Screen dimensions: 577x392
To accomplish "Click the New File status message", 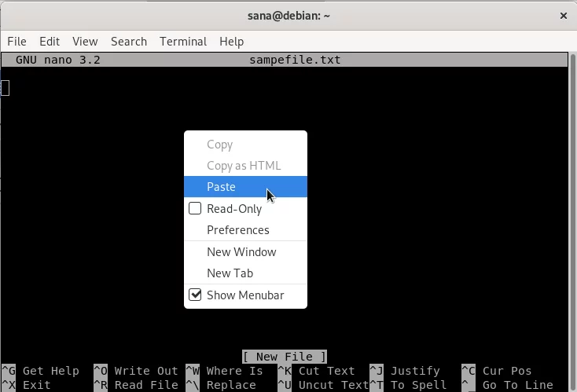I will (x=285, y=357).
